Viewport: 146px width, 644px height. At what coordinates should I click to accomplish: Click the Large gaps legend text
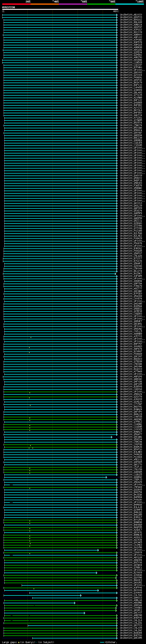(28, 642)
